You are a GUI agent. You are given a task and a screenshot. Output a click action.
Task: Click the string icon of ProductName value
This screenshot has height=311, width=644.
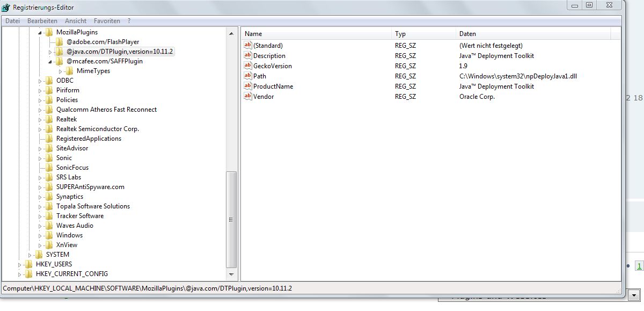coord(248,86)
